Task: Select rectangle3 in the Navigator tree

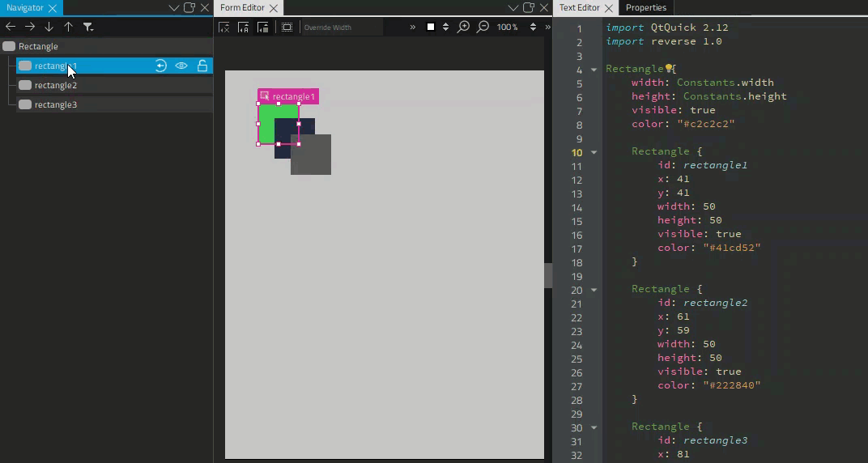Action: tap(56, 104)
